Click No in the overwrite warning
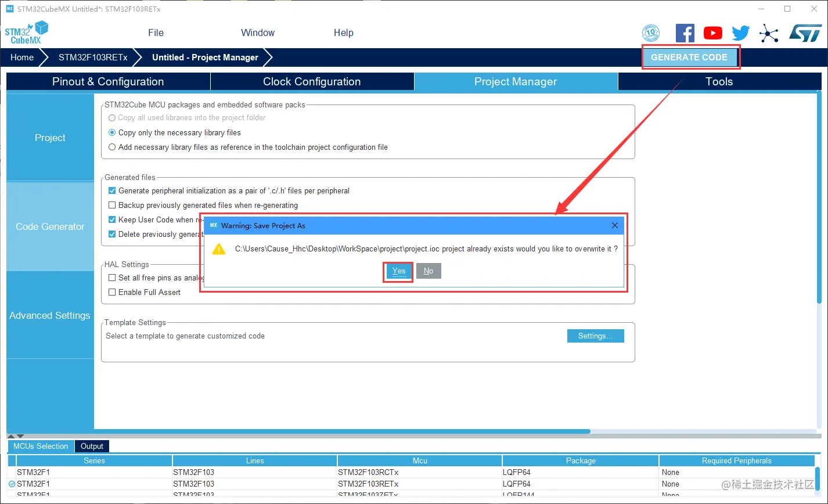The width and height of the screenshot is (828, 504). point(429,271)
